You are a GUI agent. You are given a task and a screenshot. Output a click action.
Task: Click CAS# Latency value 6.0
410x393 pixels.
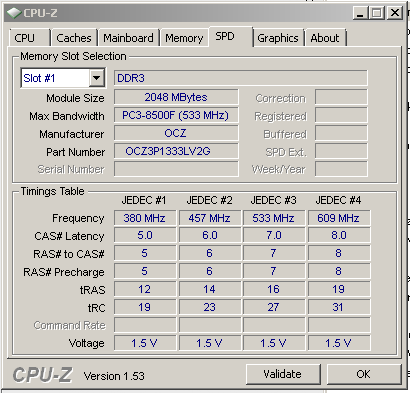[x=209, y=235]
